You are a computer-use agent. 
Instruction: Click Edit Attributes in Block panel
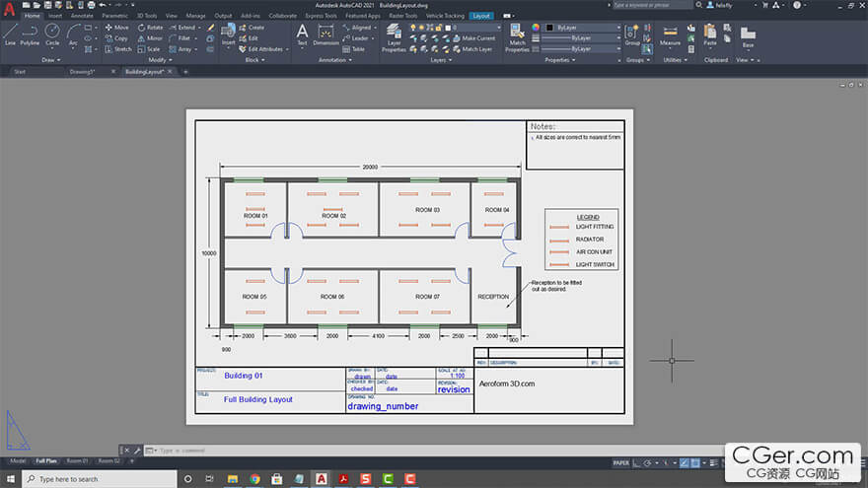click(x=264, y=48)
